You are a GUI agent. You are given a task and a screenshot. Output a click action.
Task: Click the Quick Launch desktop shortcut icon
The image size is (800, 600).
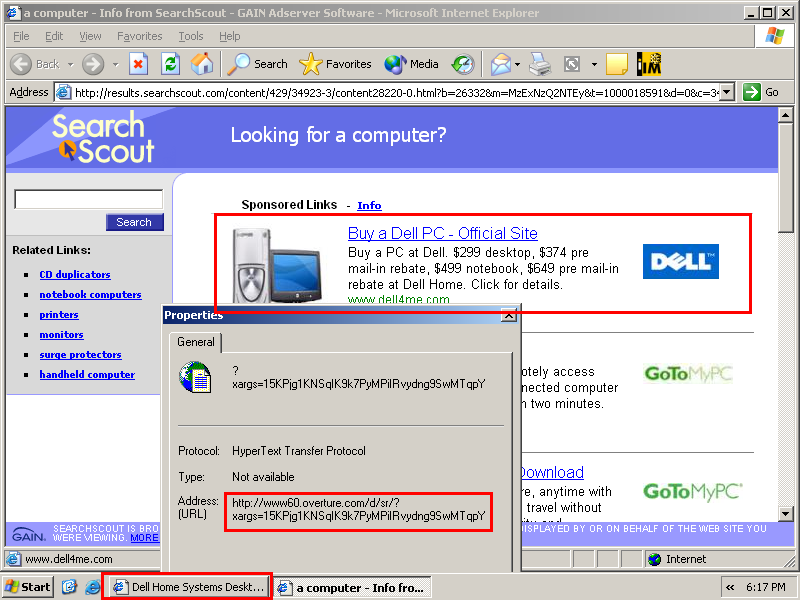tap(69, 587)
